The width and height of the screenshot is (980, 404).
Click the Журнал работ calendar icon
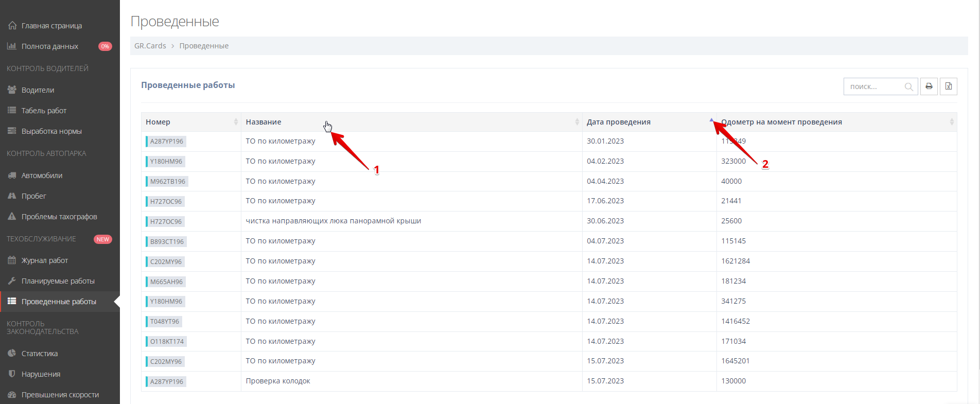[12, 260]
